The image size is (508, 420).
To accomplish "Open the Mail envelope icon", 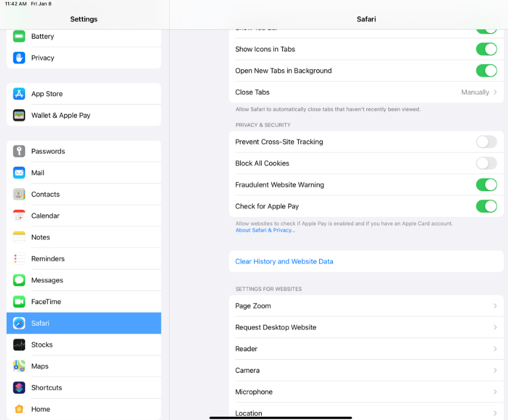I will tap(19, 173).
